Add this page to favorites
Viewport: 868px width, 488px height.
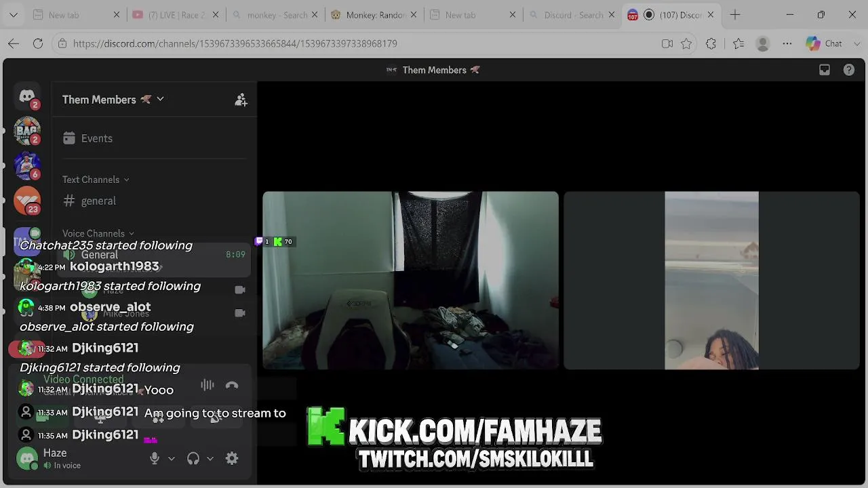pos(686,43)
